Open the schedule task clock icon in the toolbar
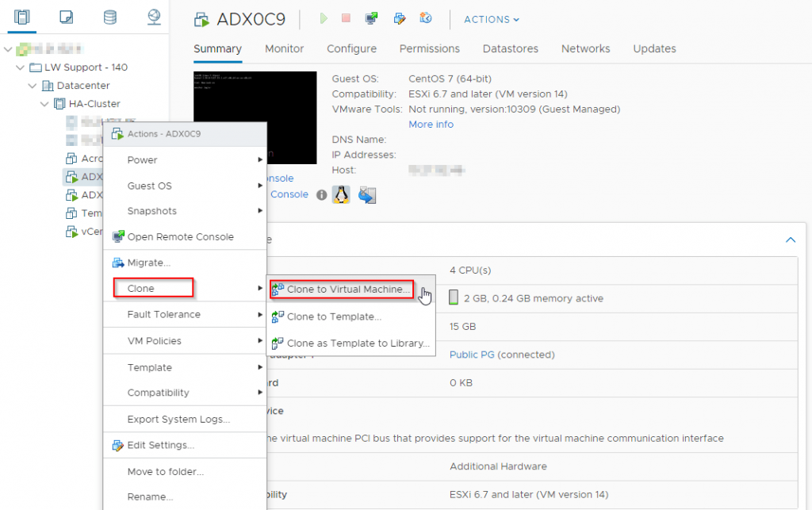Screen dimensions: 812x510 [x=426, y=18]
